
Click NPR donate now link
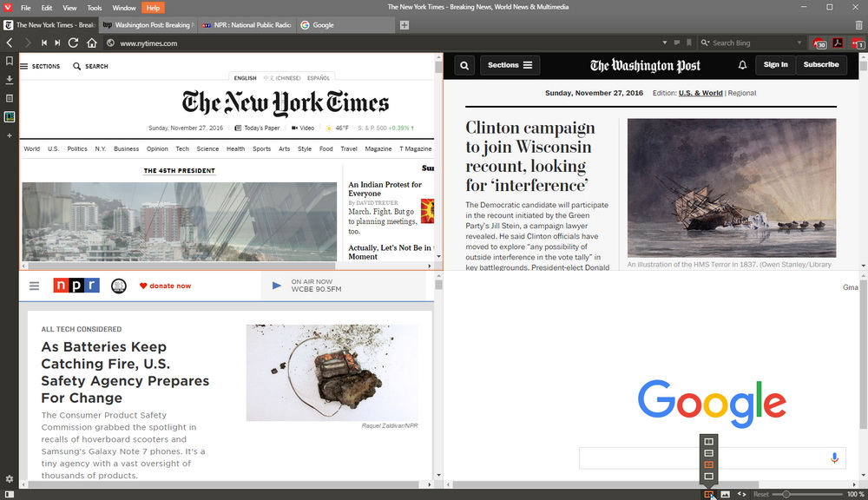point(165,286)
